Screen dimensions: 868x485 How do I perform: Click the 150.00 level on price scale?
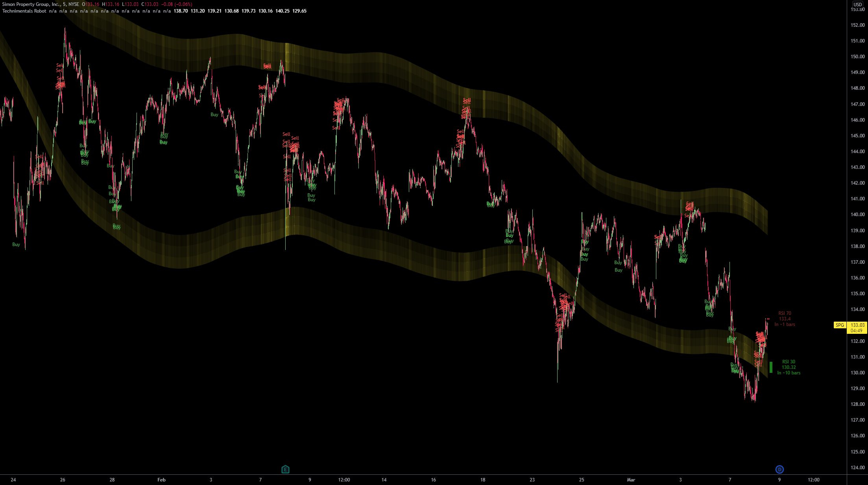click(857, 57)
